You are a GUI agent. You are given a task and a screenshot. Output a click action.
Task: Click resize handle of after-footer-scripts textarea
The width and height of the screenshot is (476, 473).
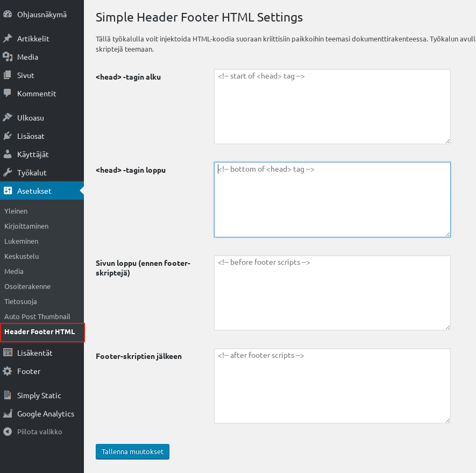tap(448, 420)
